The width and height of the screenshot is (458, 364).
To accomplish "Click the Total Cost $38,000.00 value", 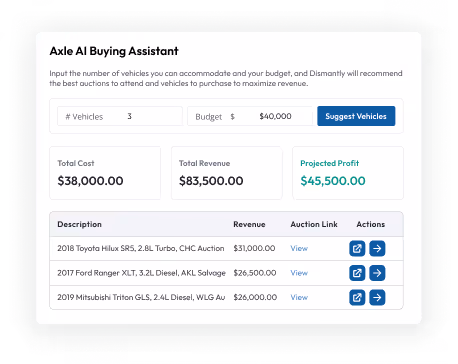I will coord(90,181).
